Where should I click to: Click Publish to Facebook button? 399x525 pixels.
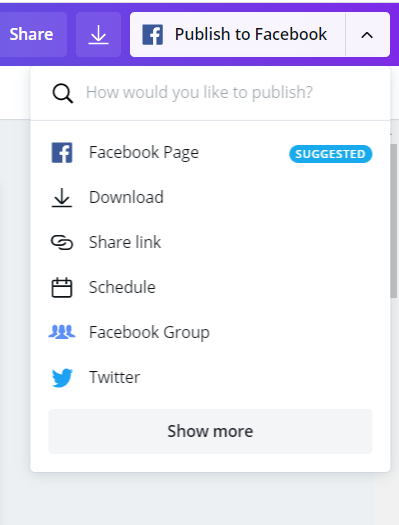click(x=238, y=34)
